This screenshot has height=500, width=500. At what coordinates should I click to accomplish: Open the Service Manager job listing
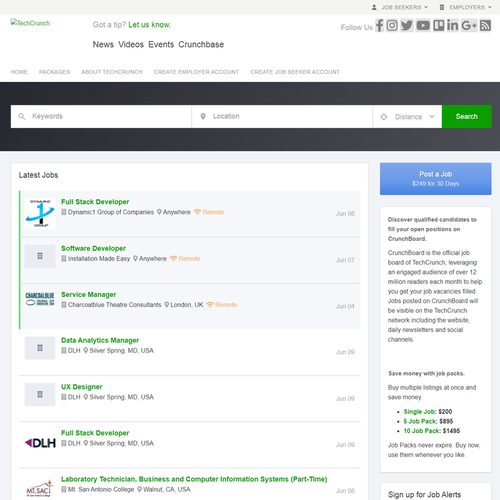[89, 295]
